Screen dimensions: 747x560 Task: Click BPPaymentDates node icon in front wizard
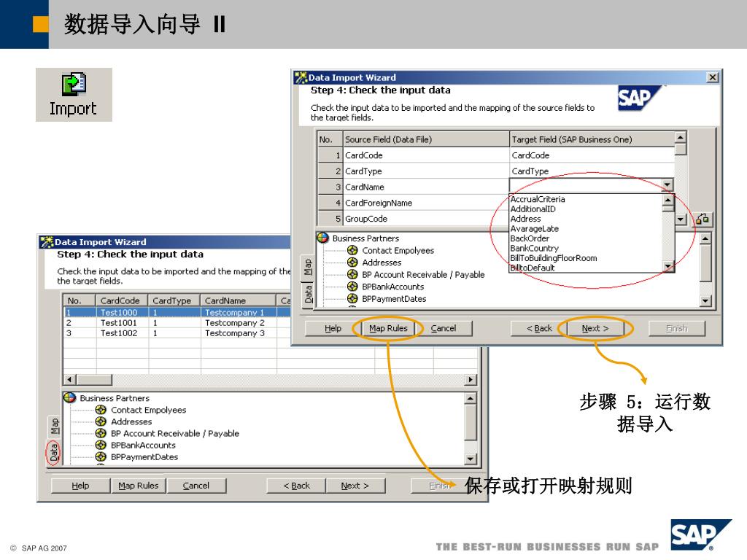pyautogui.click(x=352, y=298)
